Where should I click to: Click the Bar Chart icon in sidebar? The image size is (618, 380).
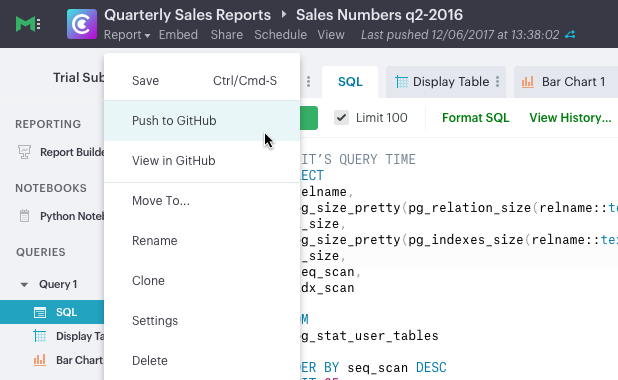click(40, 360)
